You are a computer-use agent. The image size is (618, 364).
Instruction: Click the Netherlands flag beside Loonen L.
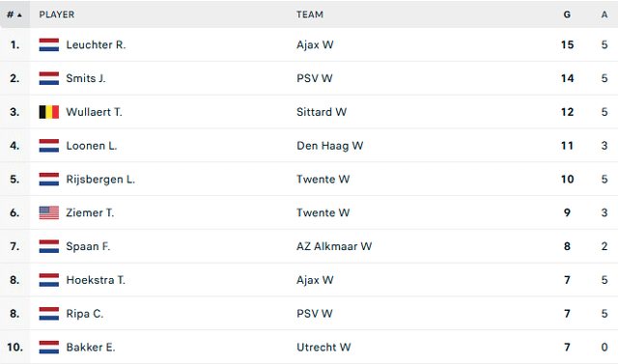pyautogui.click(x=49, y=146)
